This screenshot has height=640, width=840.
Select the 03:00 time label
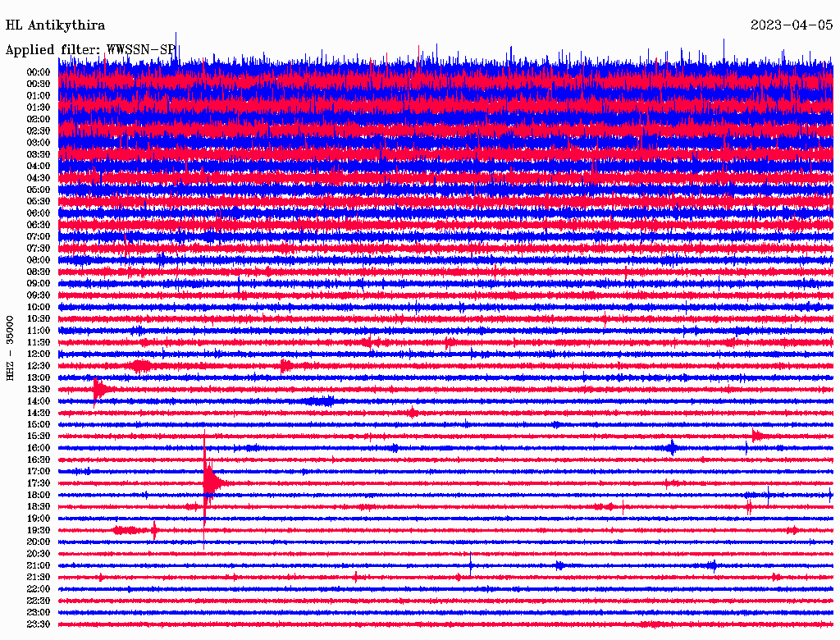(x=39, y=143)
